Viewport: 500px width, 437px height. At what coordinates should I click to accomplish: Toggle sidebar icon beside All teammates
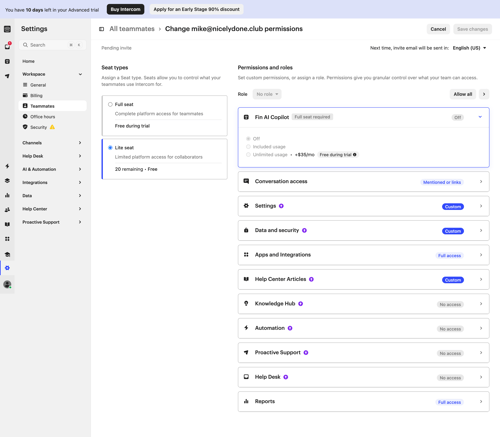tap(102, 29)
